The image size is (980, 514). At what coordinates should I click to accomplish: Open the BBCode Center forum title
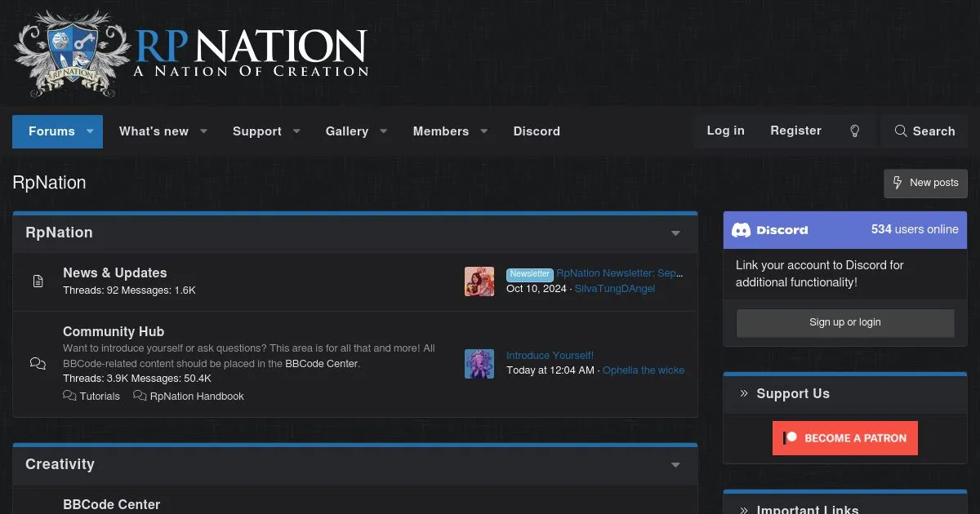(112, 504)
